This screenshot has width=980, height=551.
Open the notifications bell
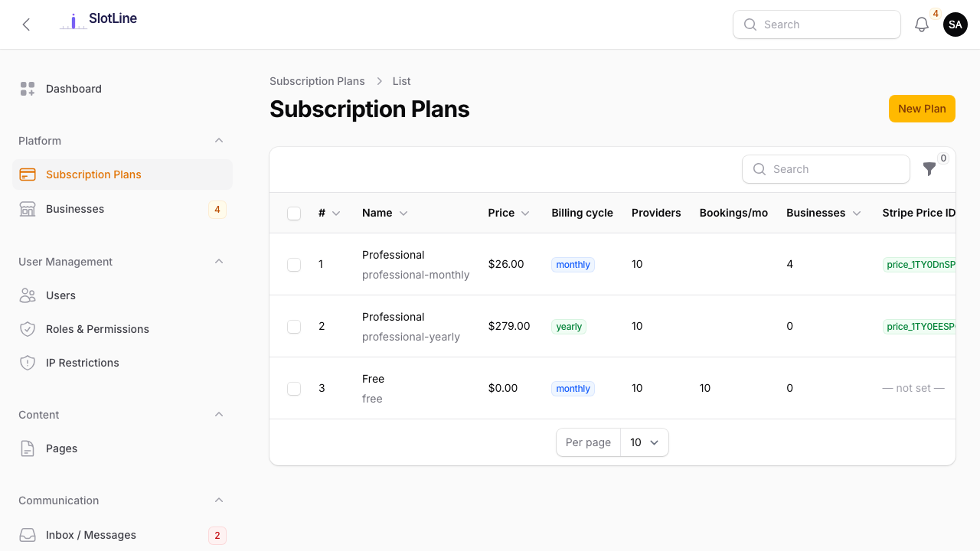tap(922, 24)
